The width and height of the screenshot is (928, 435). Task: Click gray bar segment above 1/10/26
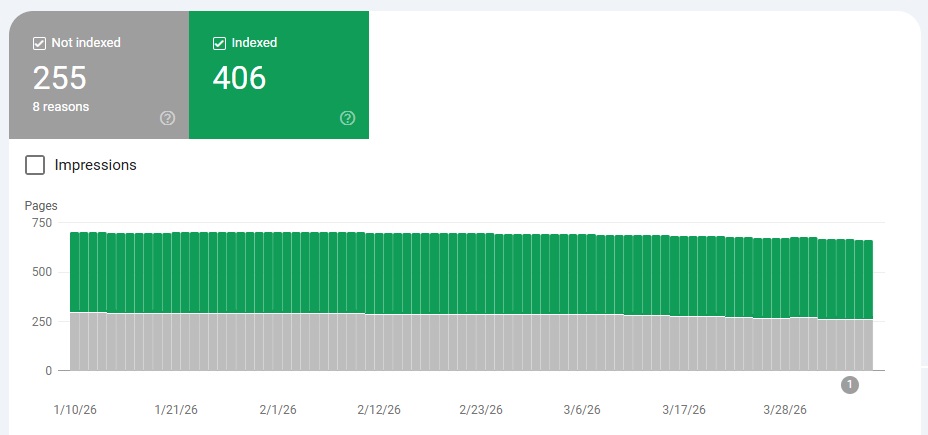[75, 340]
